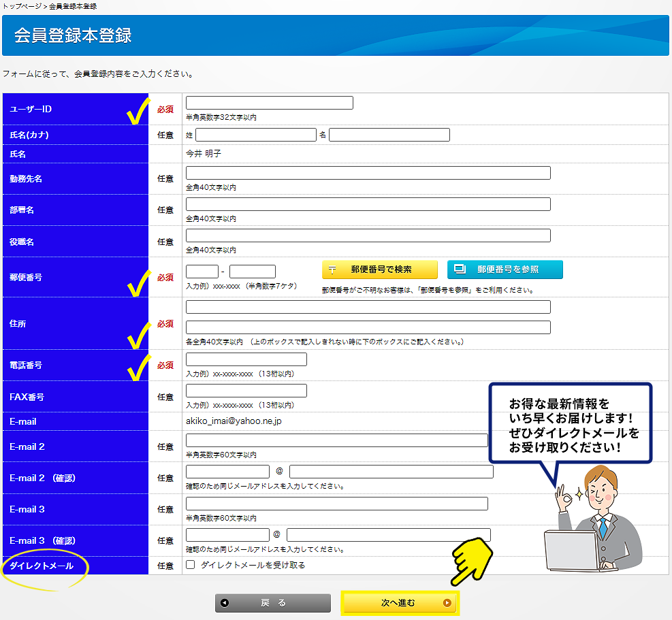Select the E-mail 3 address input field
The image size is (672, 620).
[x=336, y=504]
